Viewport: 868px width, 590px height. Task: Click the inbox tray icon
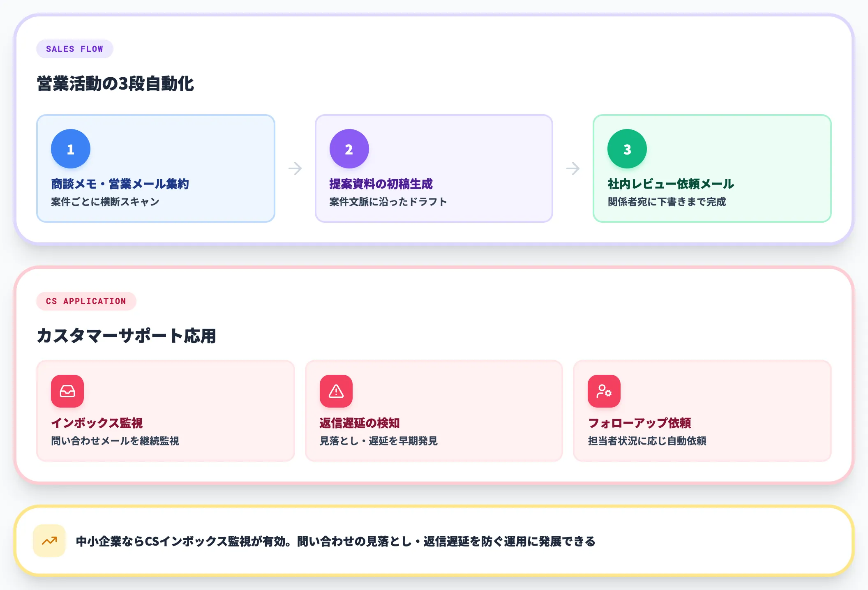(x=67, y=391)
